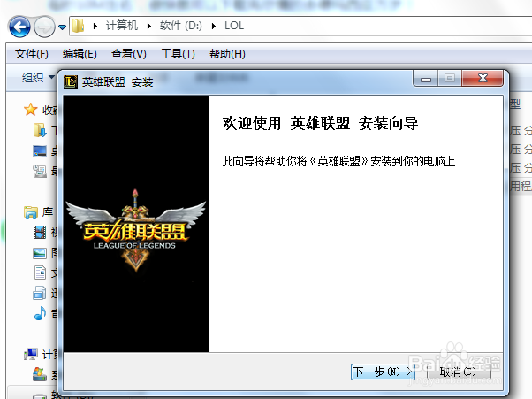532x399 pixels.
Task: Open the 查看(V) menu
Action: pyautogui.click(x=129, y=54)
